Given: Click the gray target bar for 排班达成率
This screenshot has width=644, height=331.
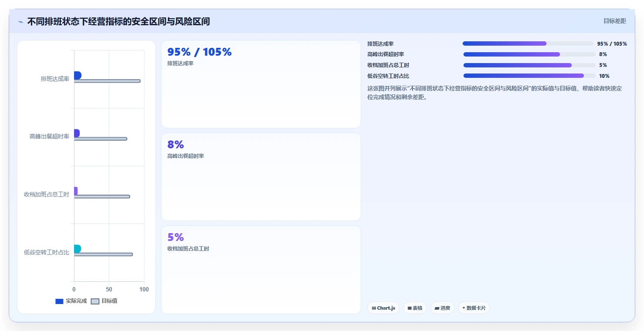Looking at the screenshot, I should (x=107, y=81).
